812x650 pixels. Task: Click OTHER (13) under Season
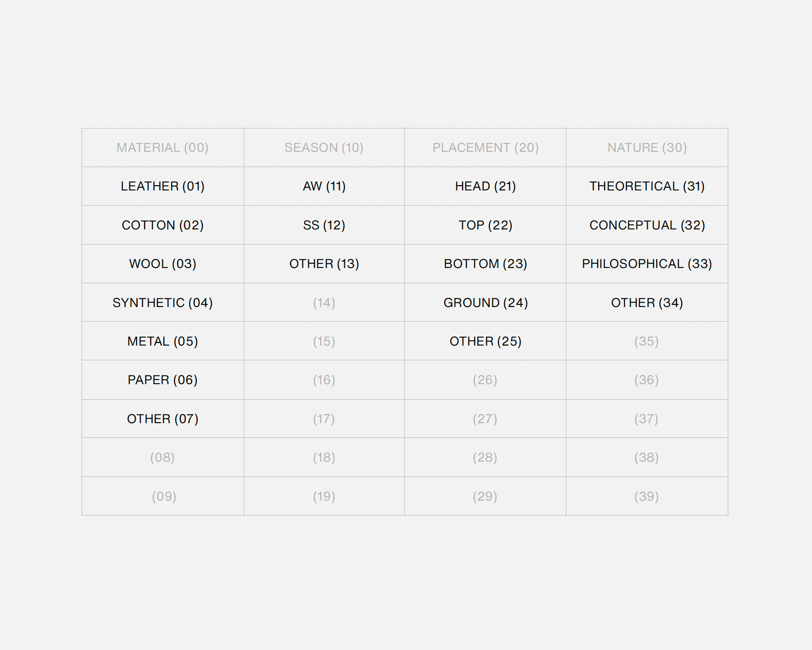pyautogui.click(x=324, y=264)
